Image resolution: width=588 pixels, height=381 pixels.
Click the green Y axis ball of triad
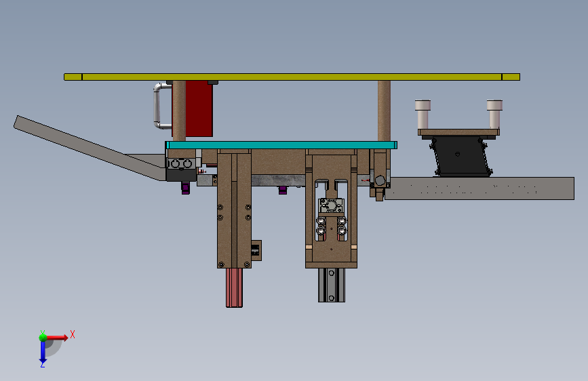point(43,337)
